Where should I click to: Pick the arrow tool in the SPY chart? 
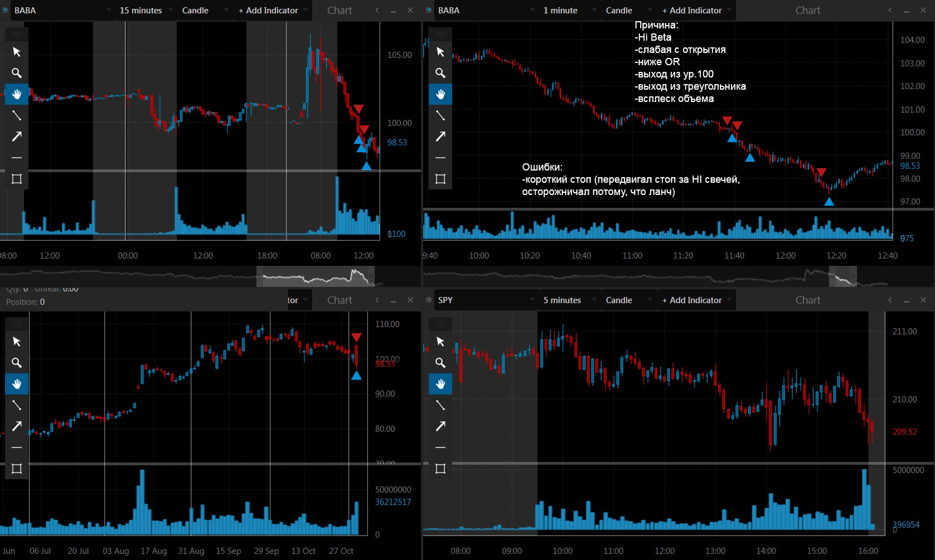(440, 426)
